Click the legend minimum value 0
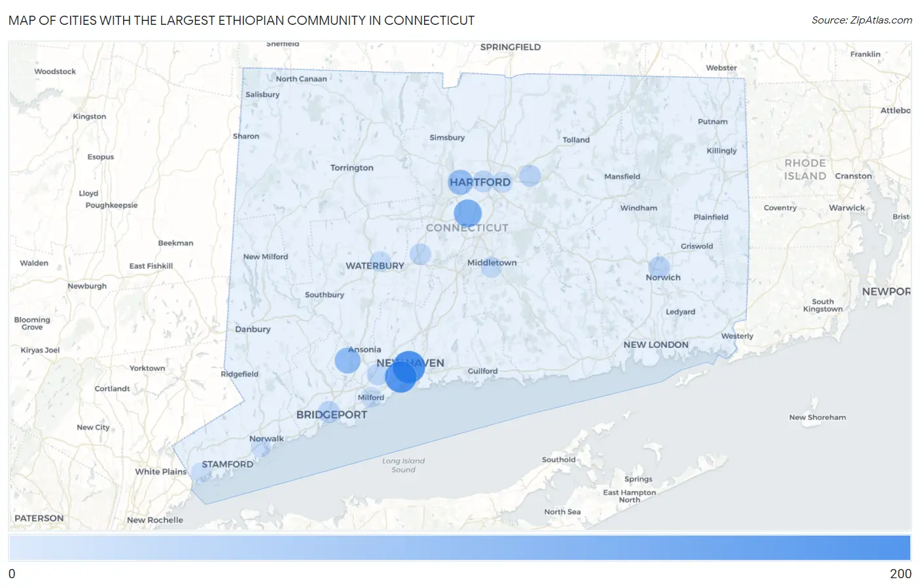This screenshot has height=588, width=920. (12, 574)
